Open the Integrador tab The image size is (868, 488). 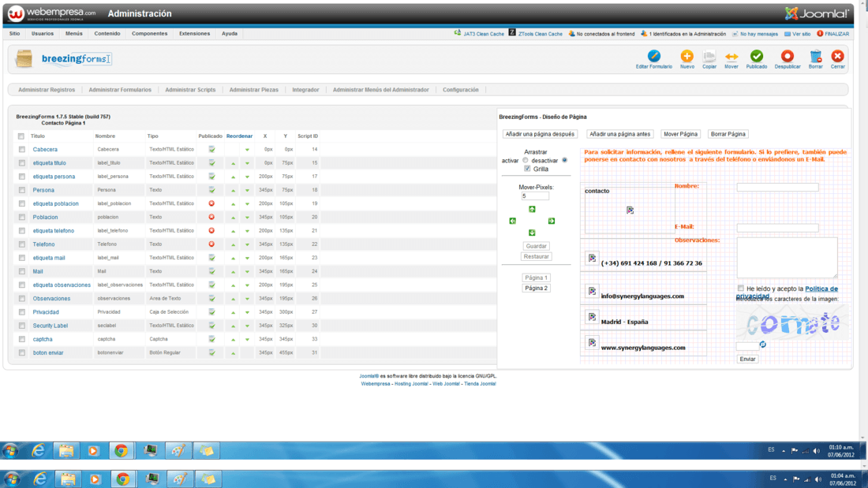(305, 90)
